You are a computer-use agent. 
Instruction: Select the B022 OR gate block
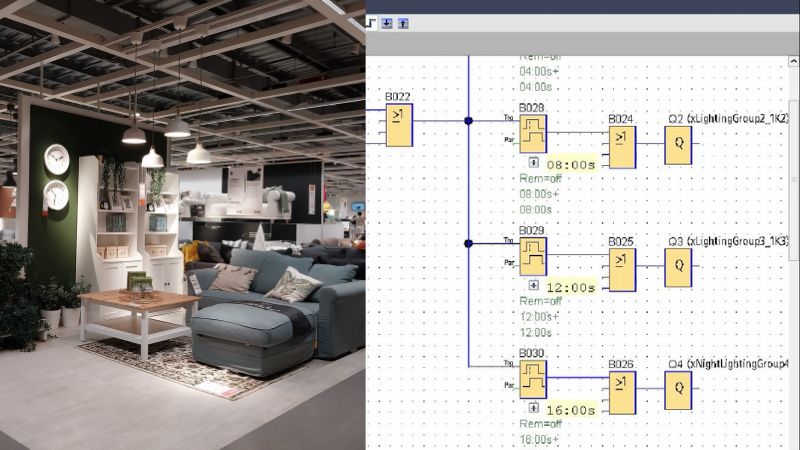399,126
